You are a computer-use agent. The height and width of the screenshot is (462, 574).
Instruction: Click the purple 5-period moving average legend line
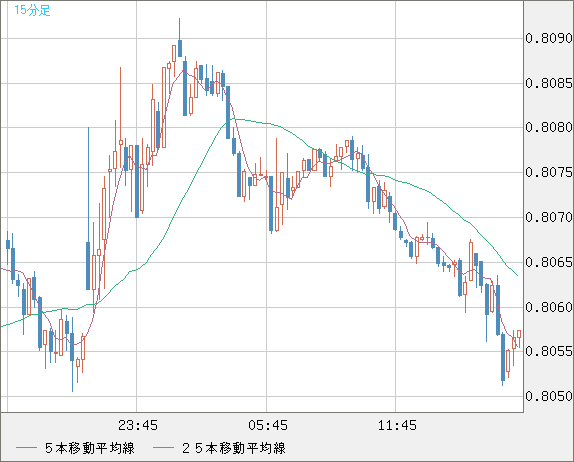coord(27,448)
